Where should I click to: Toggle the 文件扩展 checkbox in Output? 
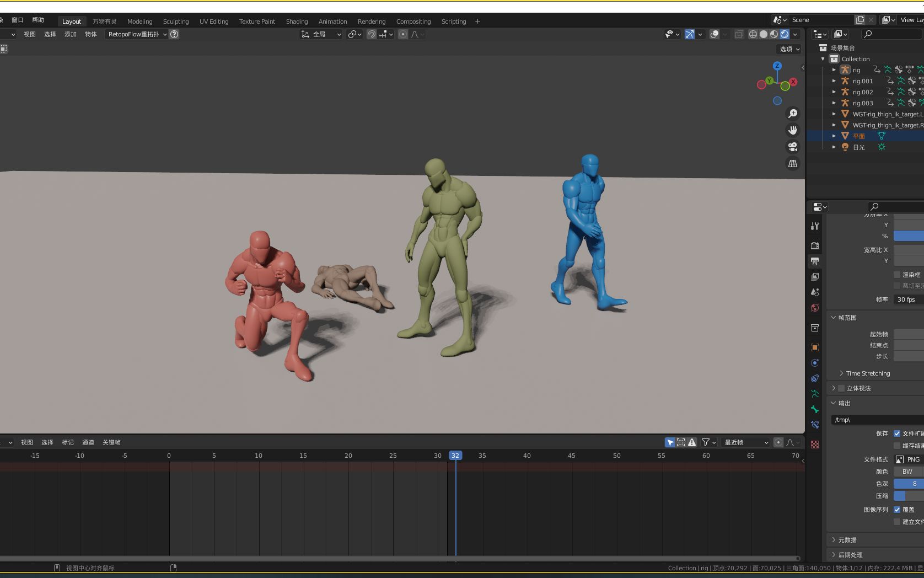[898, 433]
